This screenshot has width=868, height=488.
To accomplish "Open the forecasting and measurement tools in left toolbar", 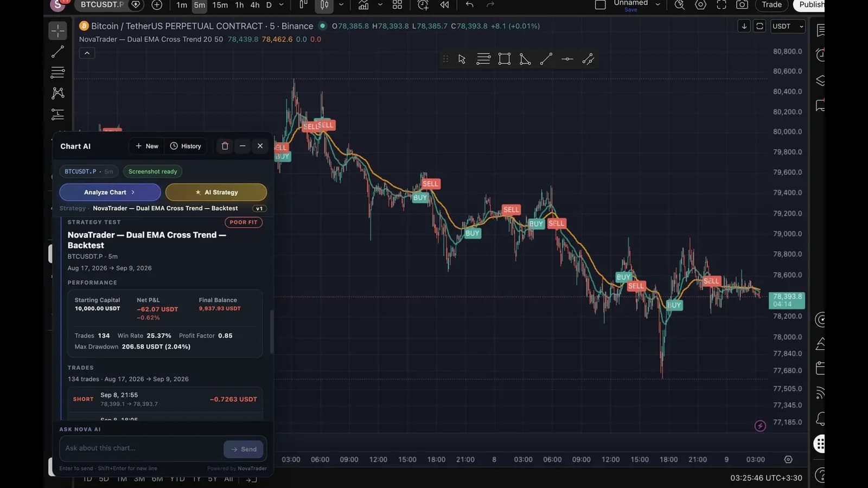I will tap(58, 114).
